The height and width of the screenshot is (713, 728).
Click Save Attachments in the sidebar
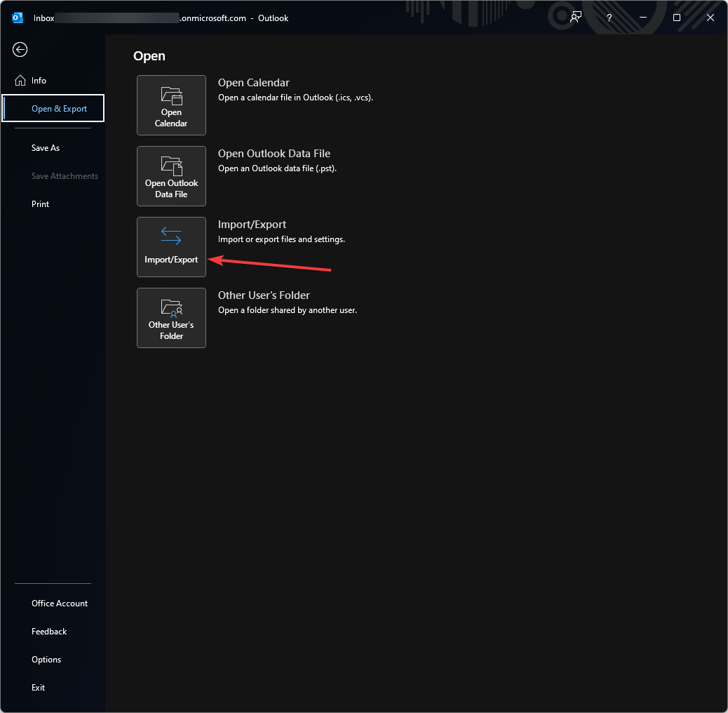pyautogui.click(x=65, y=176)
